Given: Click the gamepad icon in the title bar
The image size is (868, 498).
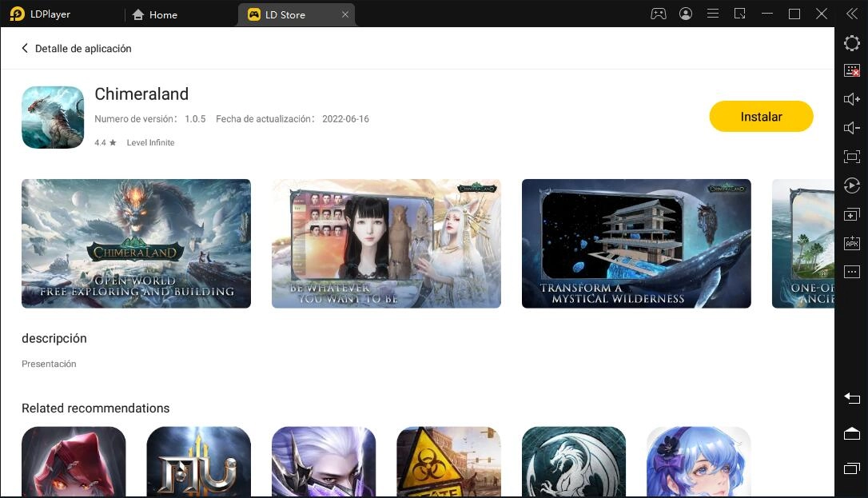Looking at the screenshot, I should pos(659,14).
